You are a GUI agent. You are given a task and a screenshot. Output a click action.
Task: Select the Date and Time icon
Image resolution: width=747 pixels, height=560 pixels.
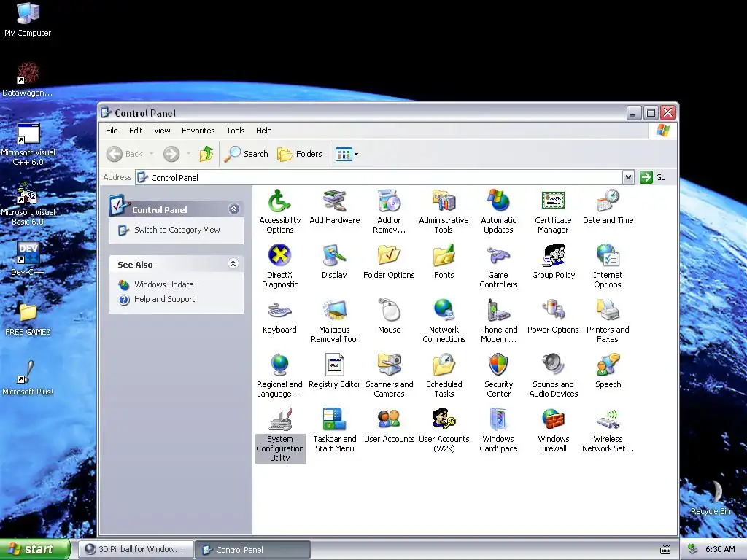tap(608, 206)
